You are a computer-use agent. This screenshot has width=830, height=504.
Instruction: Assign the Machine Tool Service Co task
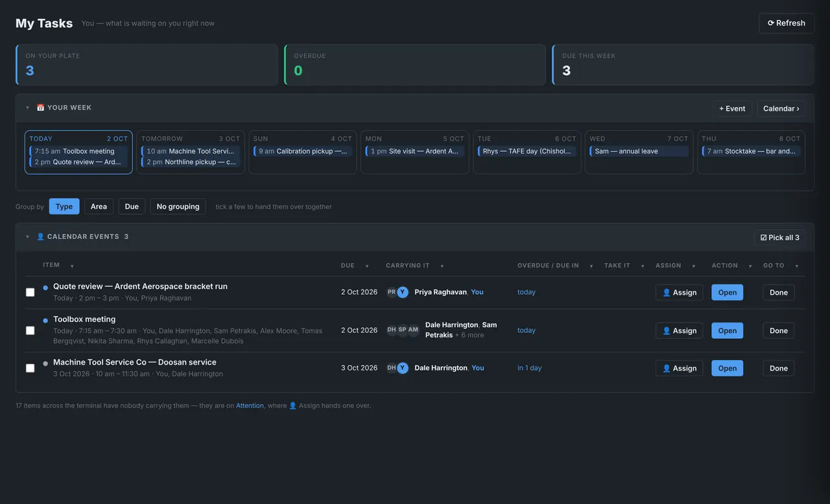(679, 368)
